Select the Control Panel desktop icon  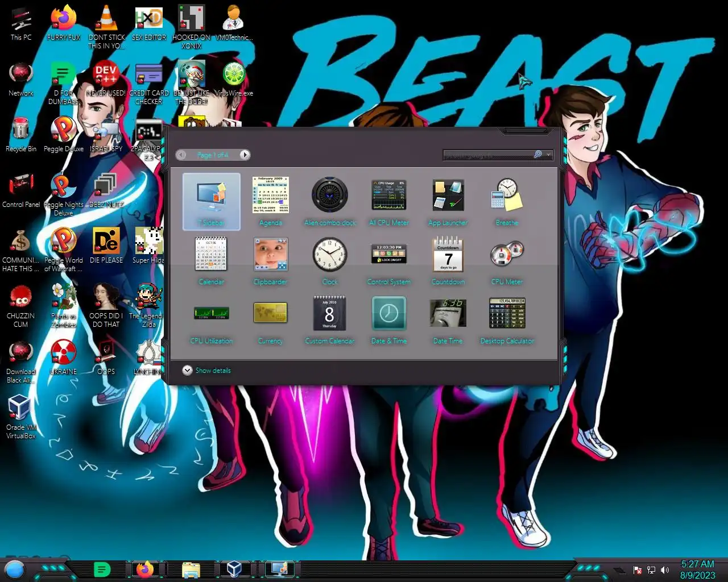tap(21, 191)
